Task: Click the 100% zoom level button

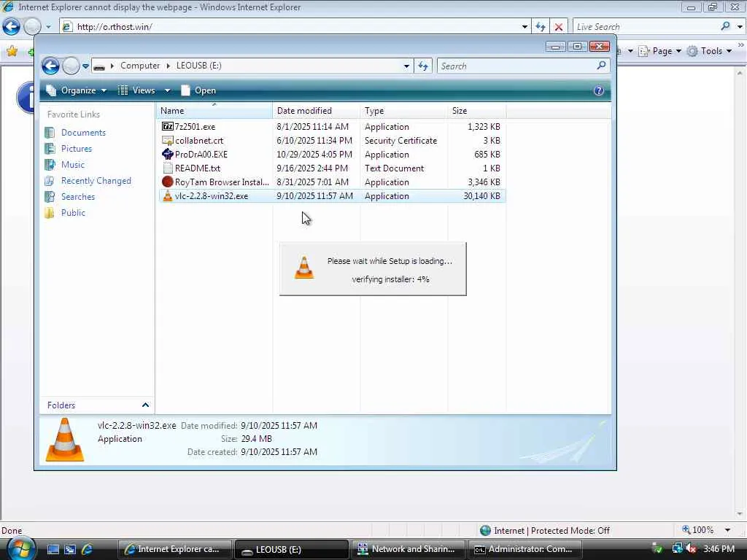Action: 698,530
